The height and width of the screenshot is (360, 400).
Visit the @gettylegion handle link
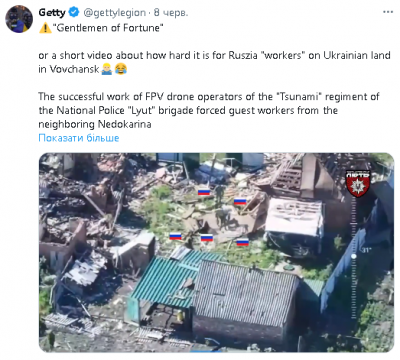coord(114,13)
